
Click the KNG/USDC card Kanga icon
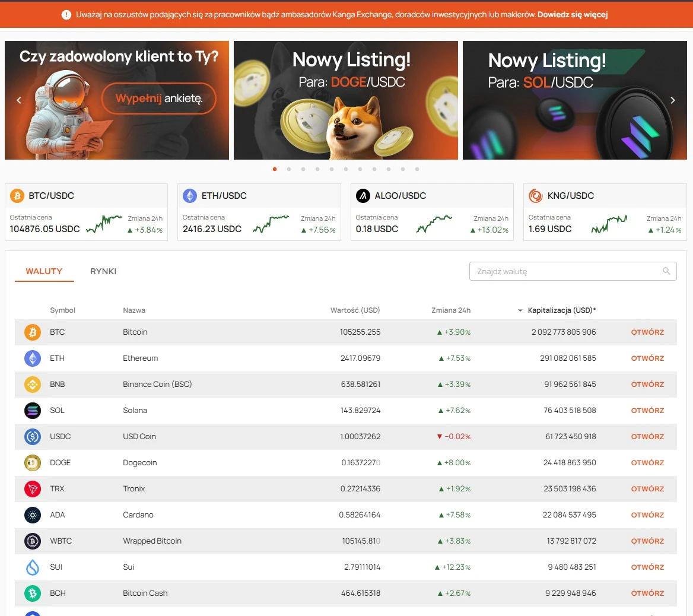click(536, 195)
